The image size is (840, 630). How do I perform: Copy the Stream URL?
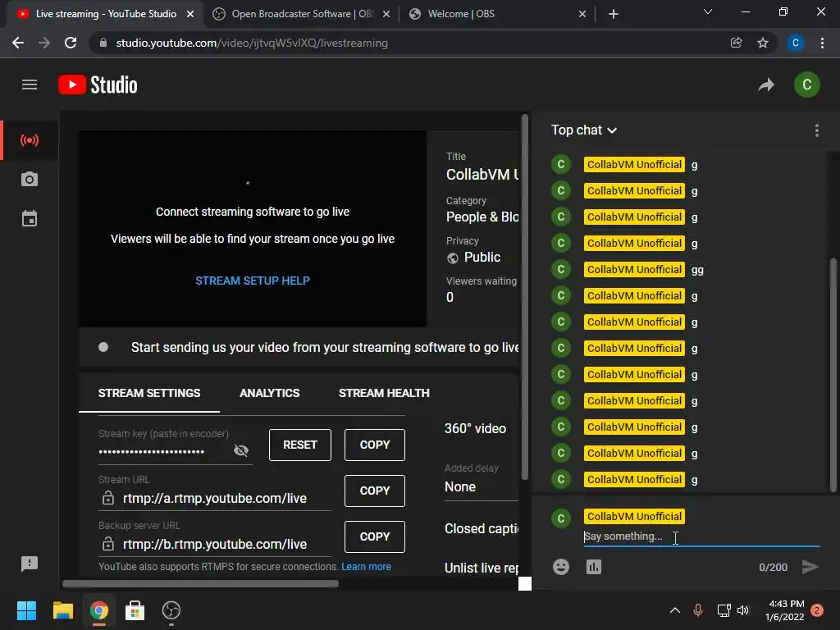[x=375, y=491]
